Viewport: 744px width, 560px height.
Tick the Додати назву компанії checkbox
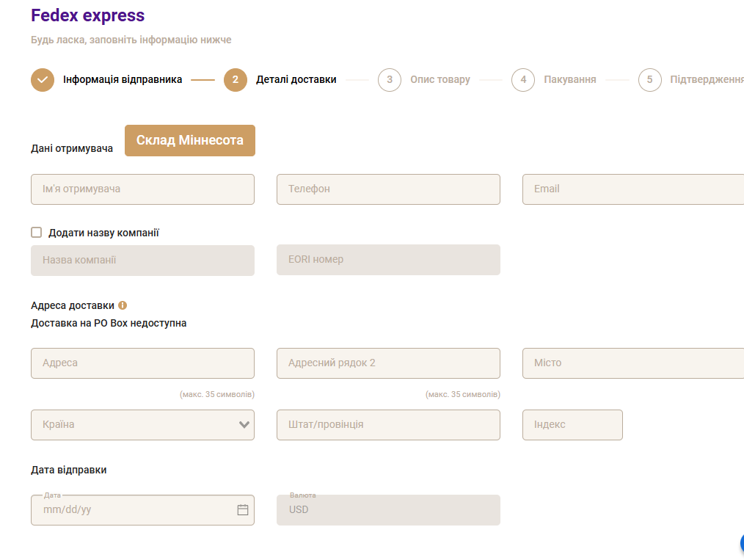tap(37, 232)
